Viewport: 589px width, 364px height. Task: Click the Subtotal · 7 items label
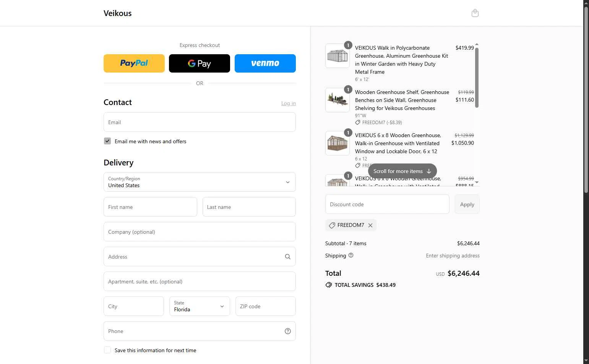pyautogui.click(x=346, y=243)
